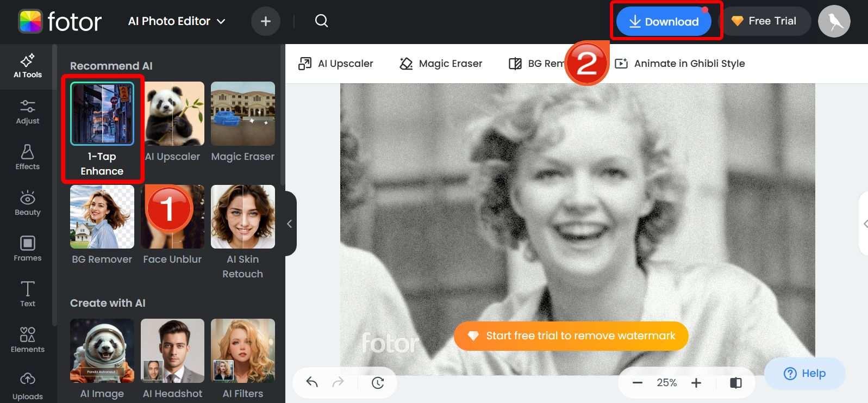The width and height of the screenshot is (868, 403).
Task: Open the Help button
Action: point(805,374)
